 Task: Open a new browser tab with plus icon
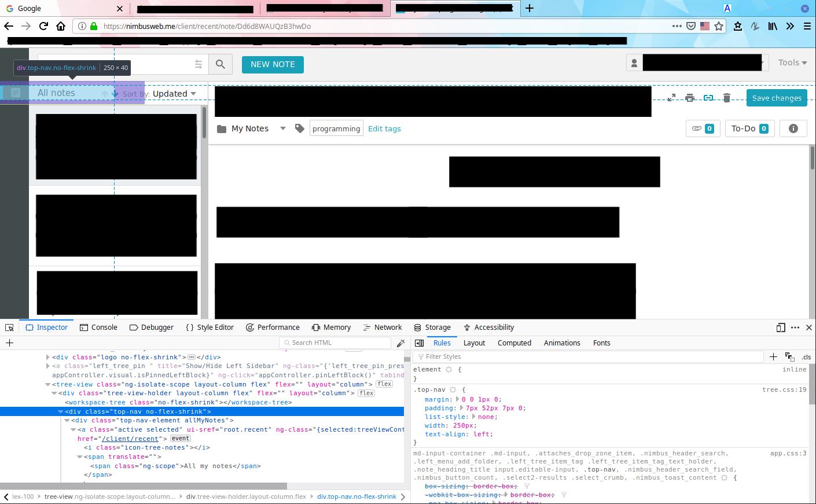pyautogui.click(x=530, y=8)
